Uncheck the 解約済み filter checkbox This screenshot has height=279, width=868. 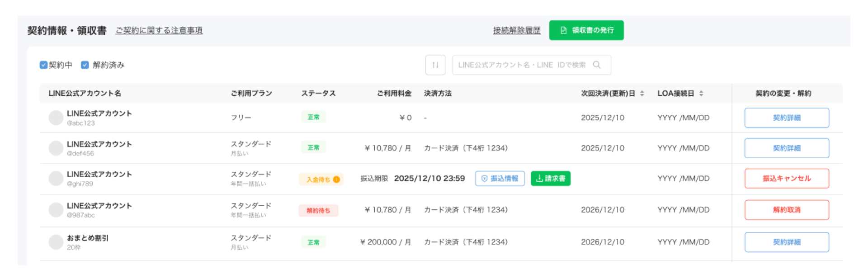click(x=85, y=65)
